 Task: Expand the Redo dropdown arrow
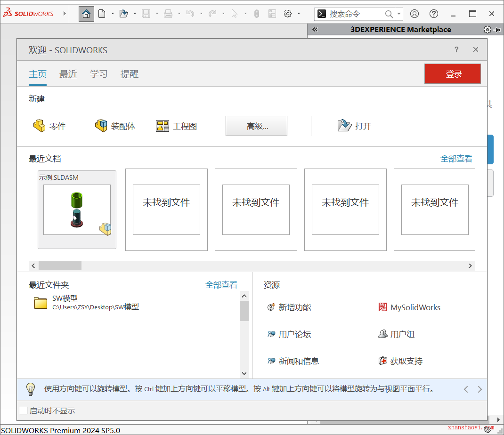(223, 14)
